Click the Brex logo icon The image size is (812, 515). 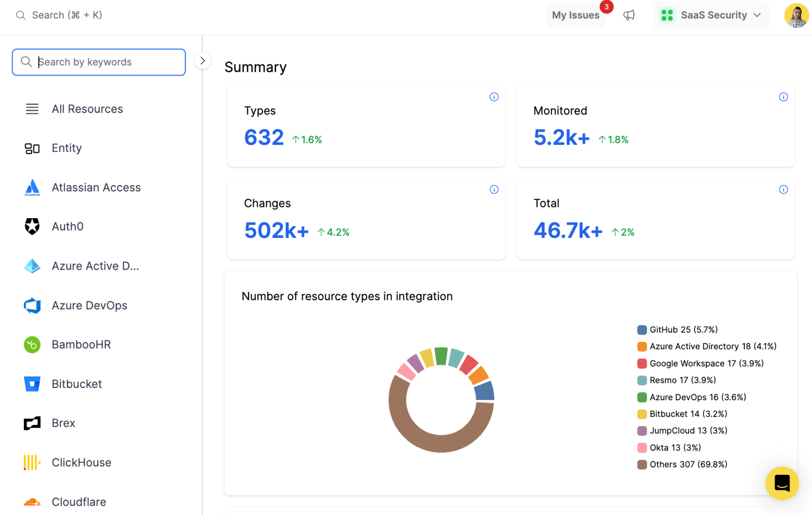click(x=32, y=423)
